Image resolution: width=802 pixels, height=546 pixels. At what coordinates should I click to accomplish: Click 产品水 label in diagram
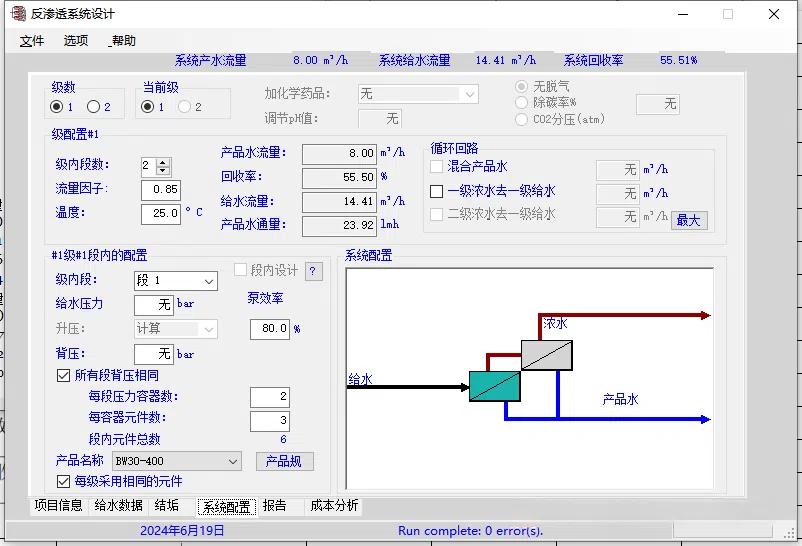tap(620, 399)
